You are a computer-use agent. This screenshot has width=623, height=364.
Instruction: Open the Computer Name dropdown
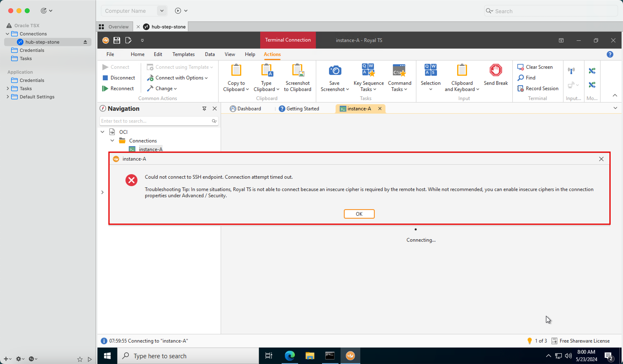pos(162,11)
